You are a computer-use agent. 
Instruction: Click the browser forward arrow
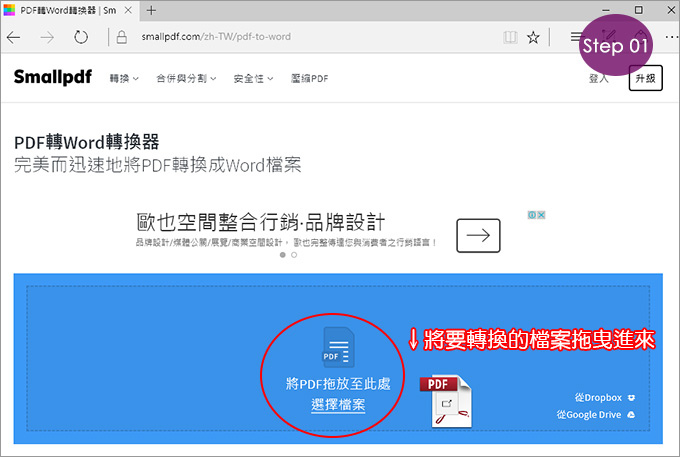pyautogui.click(x=47, y=38)
